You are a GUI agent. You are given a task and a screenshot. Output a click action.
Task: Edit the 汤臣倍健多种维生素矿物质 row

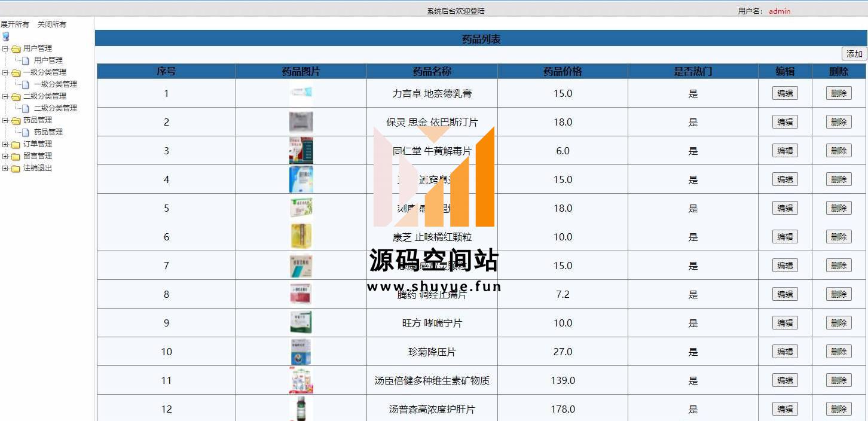click(785, 380)
